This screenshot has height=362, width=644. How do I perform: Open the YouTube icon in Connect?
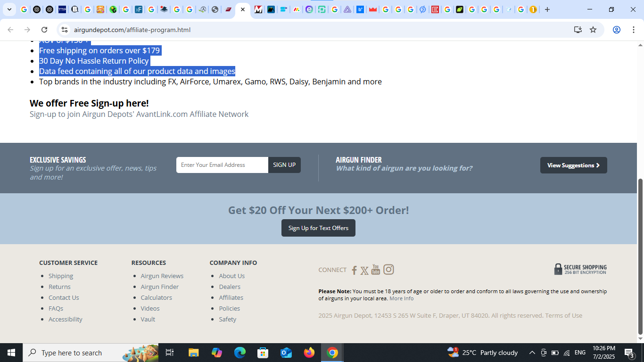tap(376, 270)
